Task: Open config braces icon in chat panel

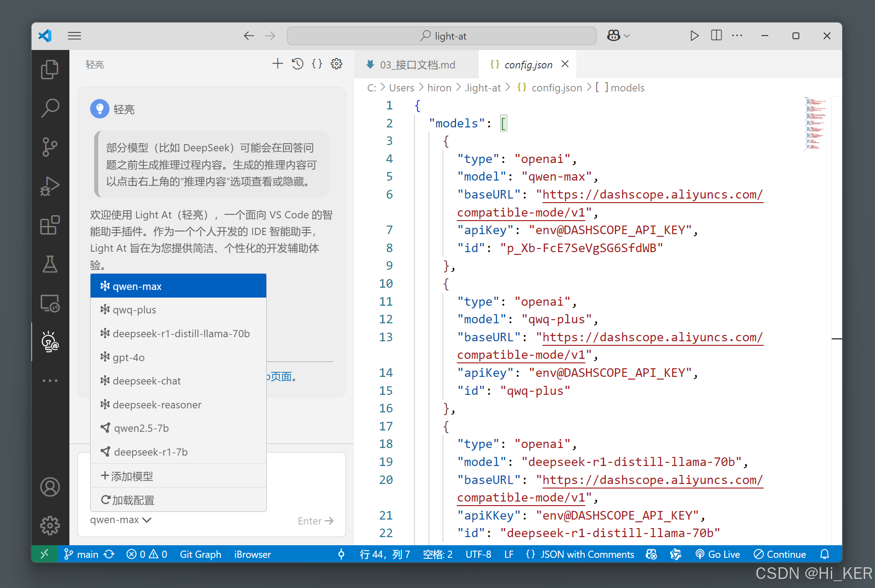Action: click(317, 64)
